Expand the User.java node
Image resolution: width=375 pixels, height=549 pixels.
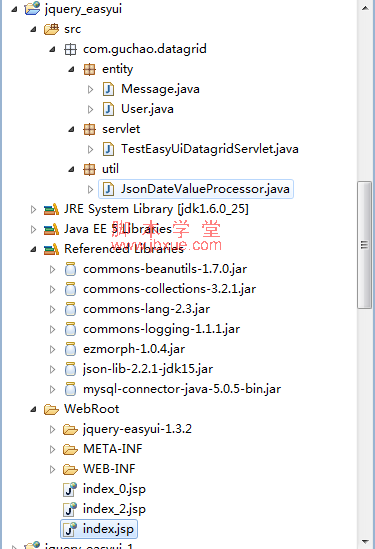point(90,109)
